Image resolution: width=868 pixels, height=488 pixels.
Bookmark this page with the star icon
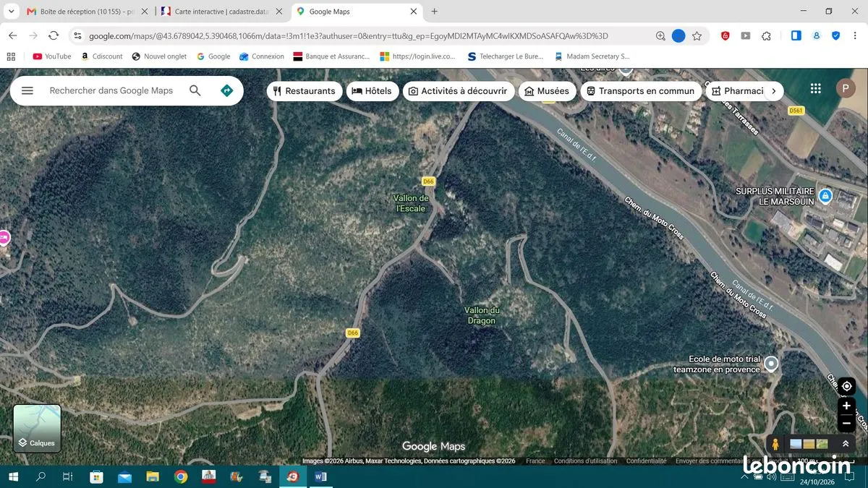coord(697,35)
